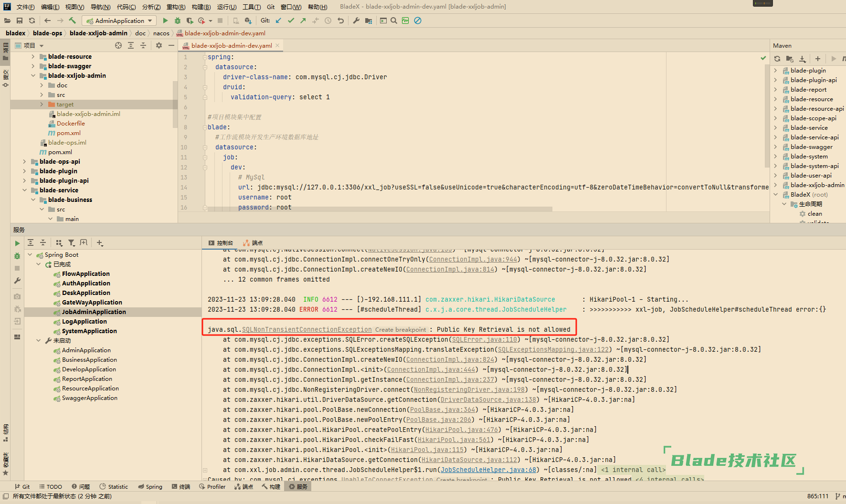Viewport: 846px width, 504px height.
Task: Select SwaggerApplication in not-started services
Action: point(89,398)
